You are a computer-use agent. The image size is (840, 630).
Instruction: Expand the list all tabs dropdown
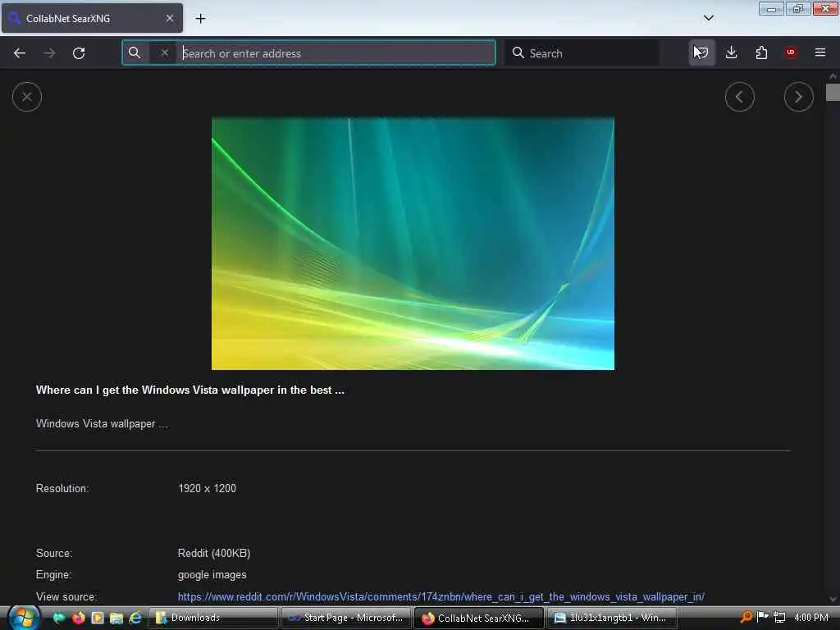tap(708, 18)
